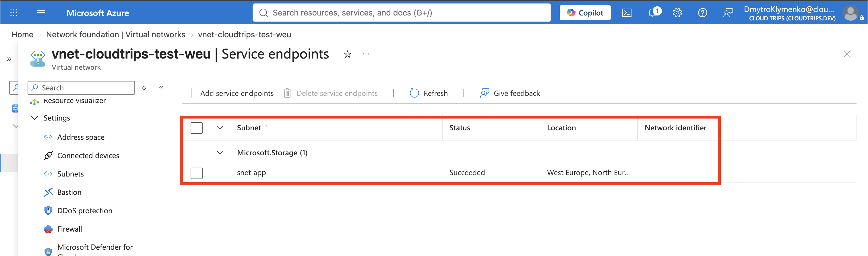The width and height of the screenshot is (868, 256).
Task: Open the help question mark icon
Action: (x=703, y=13)
